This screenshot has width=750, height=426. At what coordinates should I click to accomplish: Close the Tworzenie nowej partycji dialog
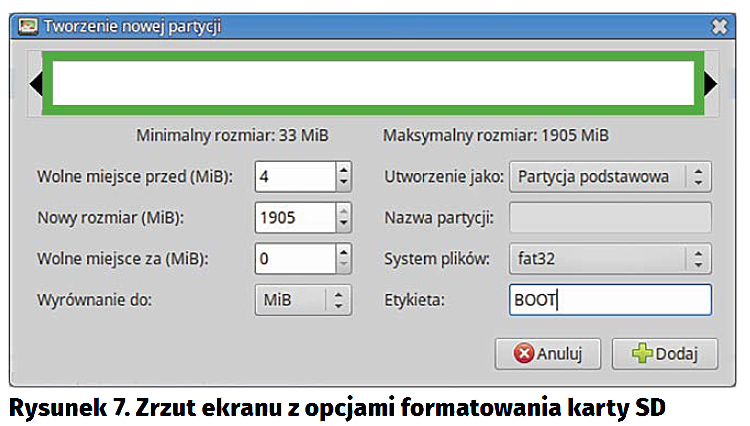(718, 24)
